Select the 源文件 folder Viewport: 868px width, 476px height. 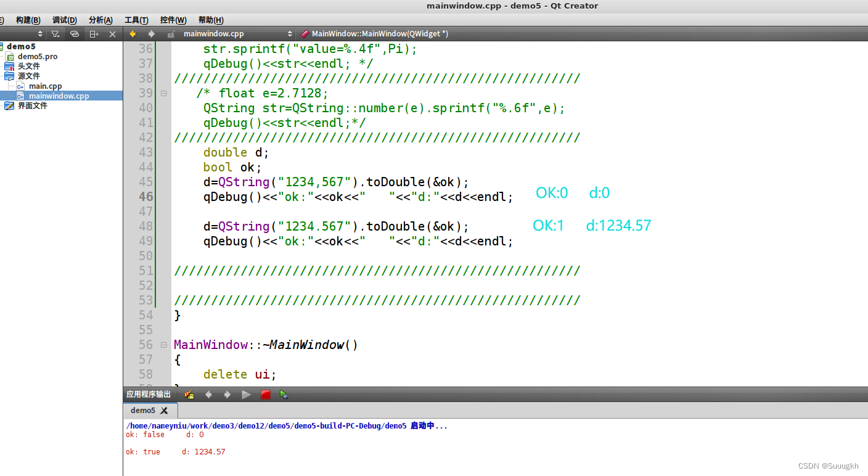[x=28, y=76]
